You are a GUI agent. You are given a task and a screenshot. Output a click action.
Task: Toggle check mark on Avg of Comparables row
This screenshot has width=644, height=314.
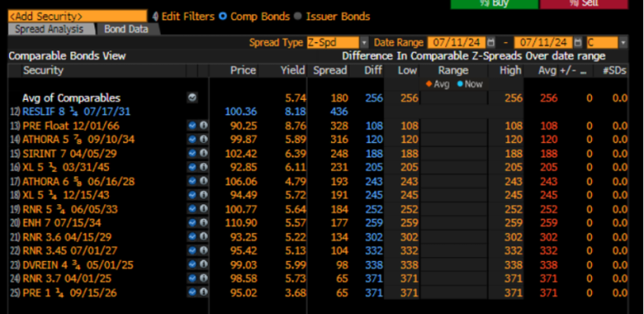click(x=192, y=98)
